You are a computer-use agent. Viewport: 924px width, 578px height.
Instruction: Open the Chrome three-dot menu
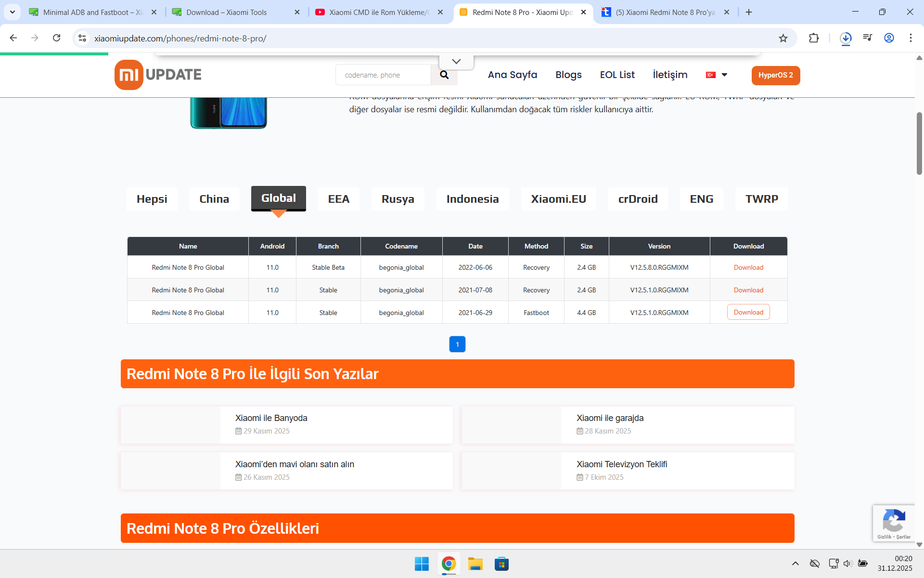pyautogui.click(x=911, y=38)
